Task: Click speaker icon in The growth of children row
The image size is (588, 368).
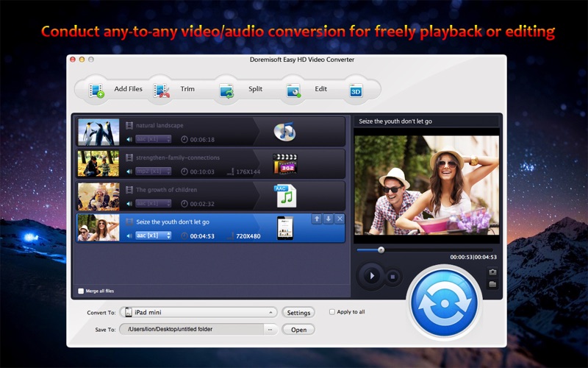Action: click(x=129, y=204)
